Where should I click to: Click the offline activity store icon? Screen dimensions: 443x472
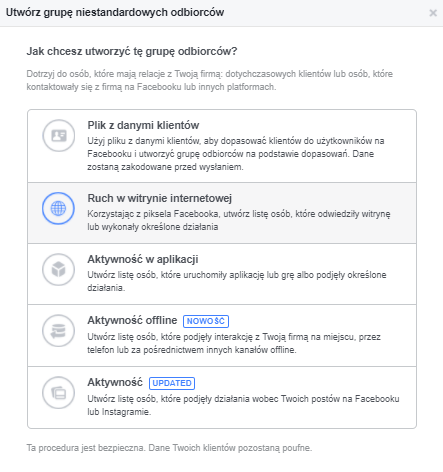click(59, 331)
